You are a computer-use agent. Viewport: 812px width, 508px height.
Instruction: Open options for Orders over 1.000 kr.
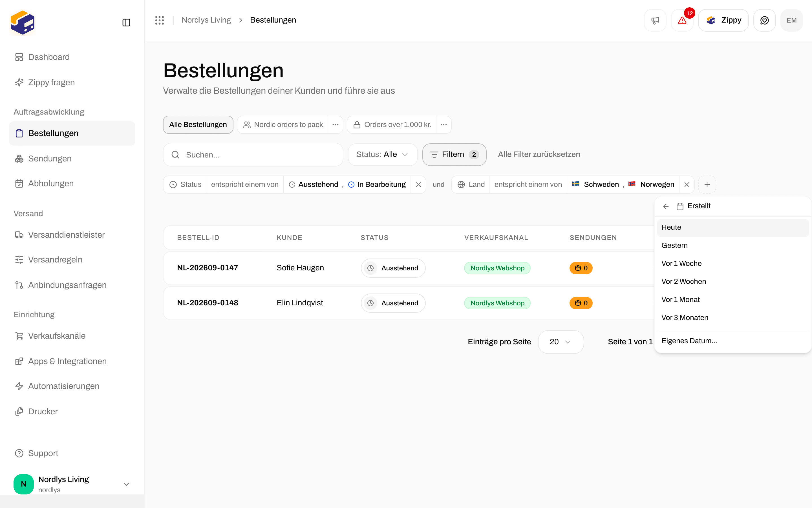pyautogui.click(x=443, y=125)
